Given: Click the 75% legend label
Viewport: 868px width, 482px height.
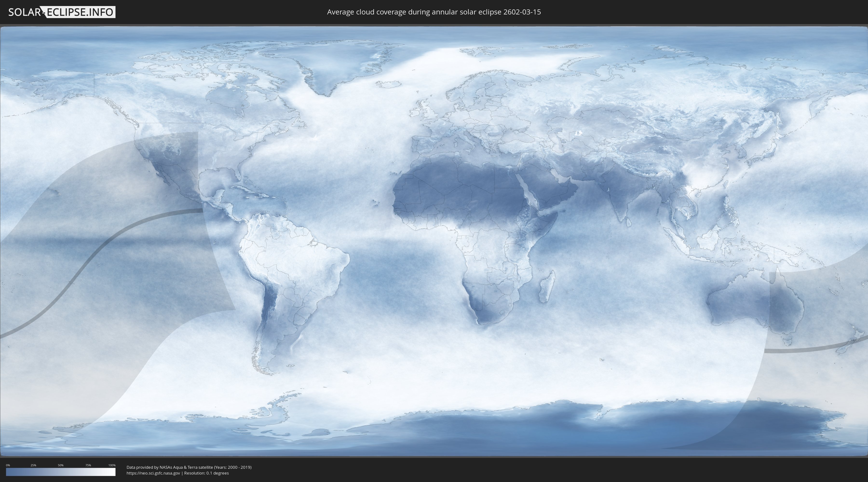Looking at the screenshot, I should (88, 465).
